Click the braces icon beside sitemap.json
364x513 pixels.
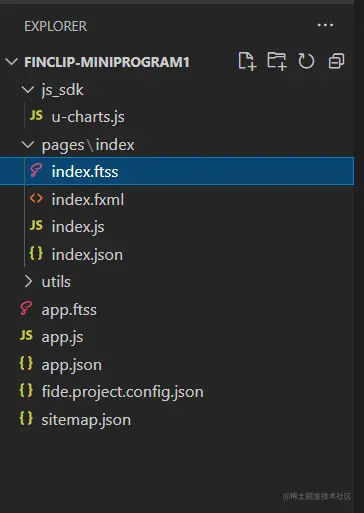pos(26,418)
